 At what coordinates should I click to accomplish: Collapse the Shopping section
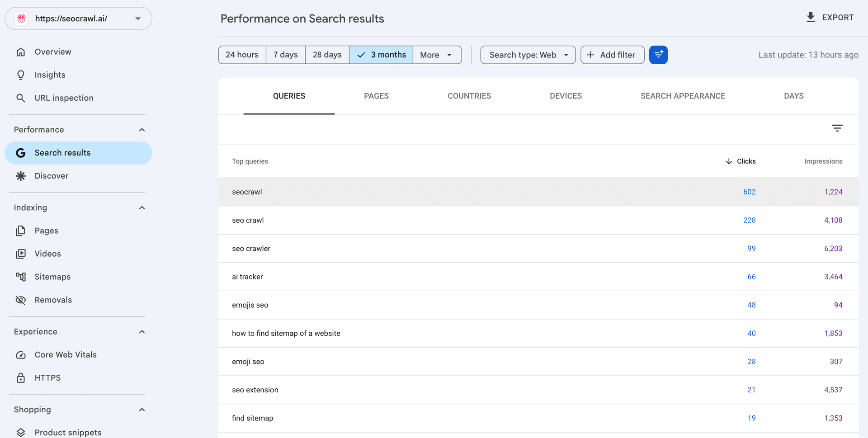pyautogui.click(x=142, y=410)
